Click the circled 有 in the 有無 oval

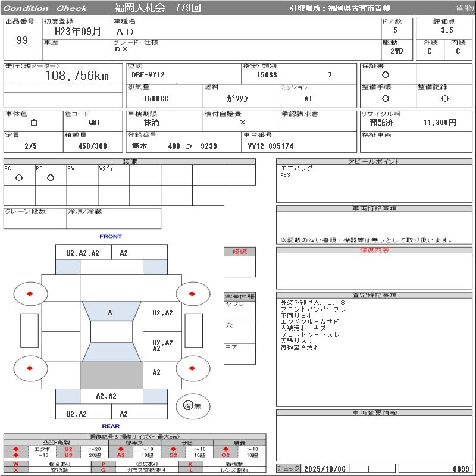[x=188, y=406]
